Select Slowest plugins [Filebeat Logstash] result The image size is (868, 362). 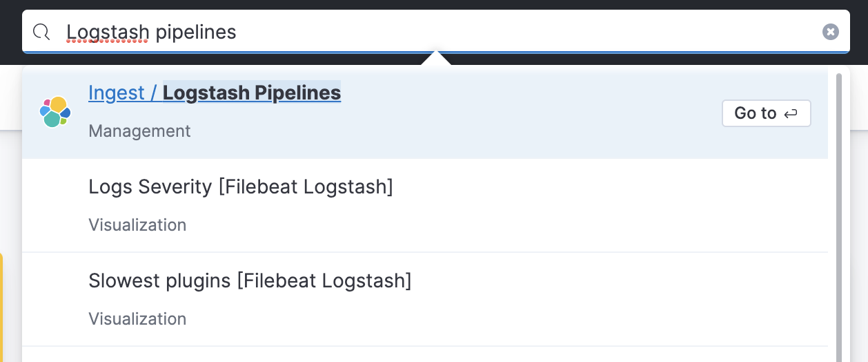click(425, 299)
